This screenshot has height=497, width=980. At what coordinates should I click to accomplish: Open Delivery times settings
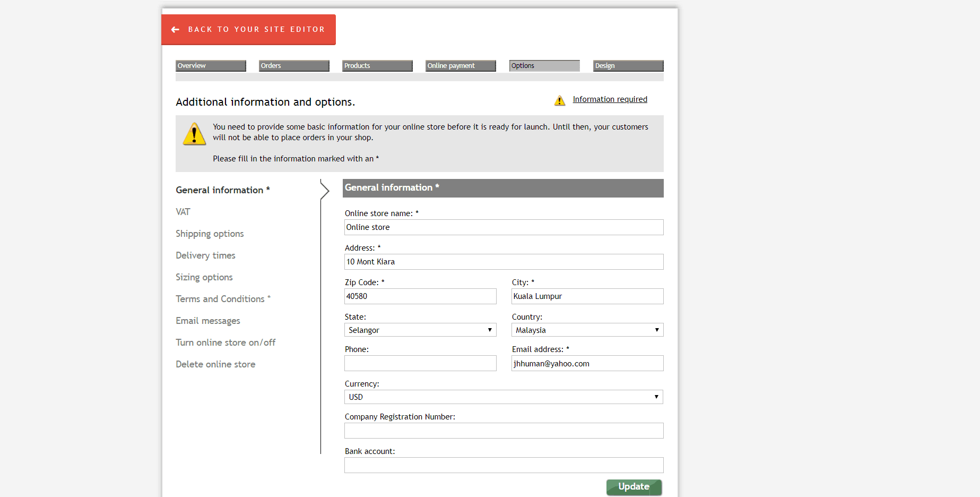(205, 255)
